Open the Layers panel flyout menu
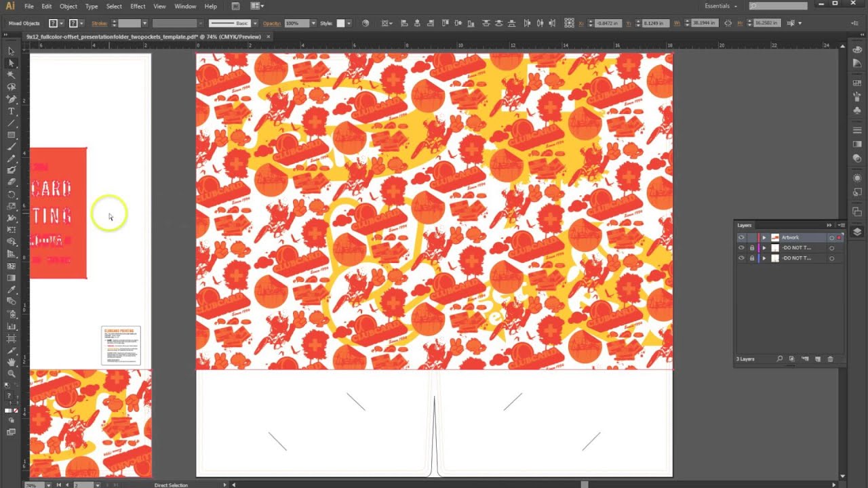Image resolution: width=868 pixels, height=488 pixels. click(x=841, y=225)
